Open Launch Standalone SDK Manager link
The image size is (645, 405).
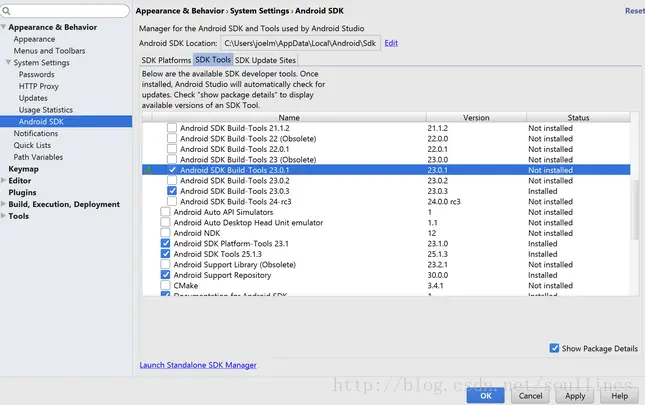pyautogui.click(x=198, y=365)
